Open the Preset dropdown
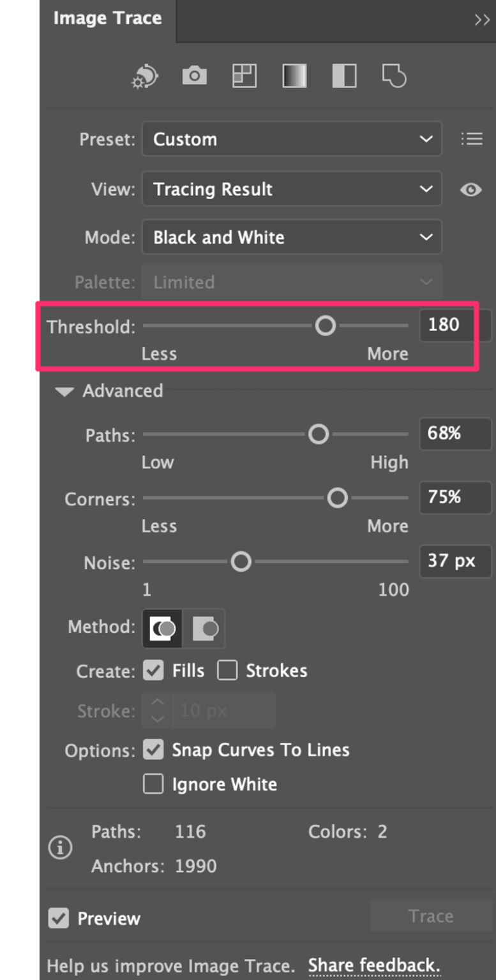The width and height of the screenshot is (496, 980). [x=291, y=138]
